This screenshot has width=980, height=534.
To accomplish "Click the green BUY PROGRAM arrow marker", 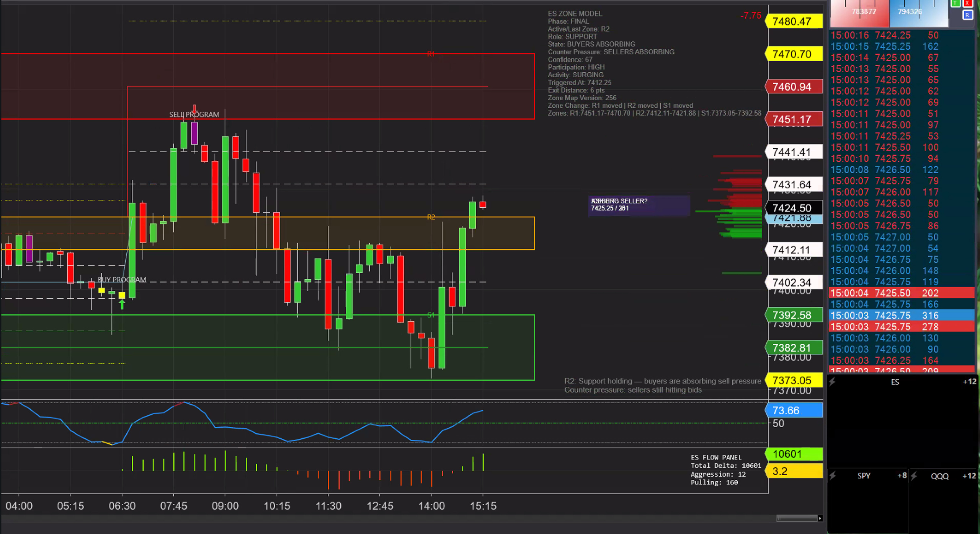I will click(122, 304).
